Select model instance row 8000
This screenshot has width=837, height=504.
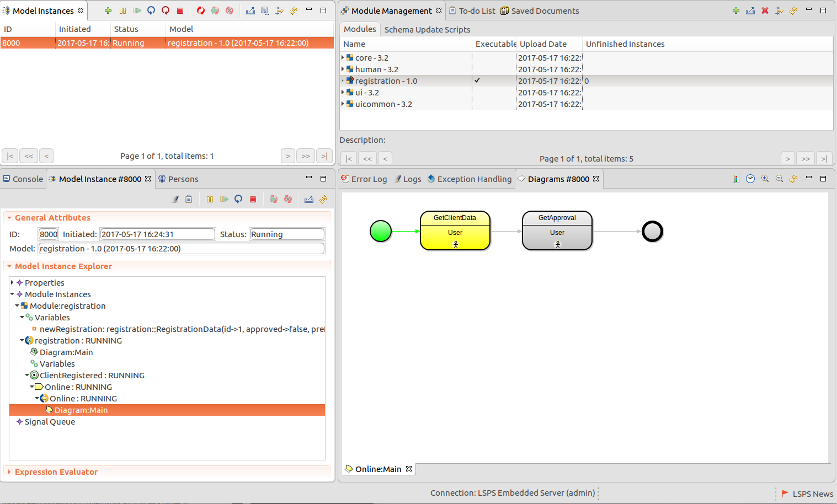[x=167, y=43]
